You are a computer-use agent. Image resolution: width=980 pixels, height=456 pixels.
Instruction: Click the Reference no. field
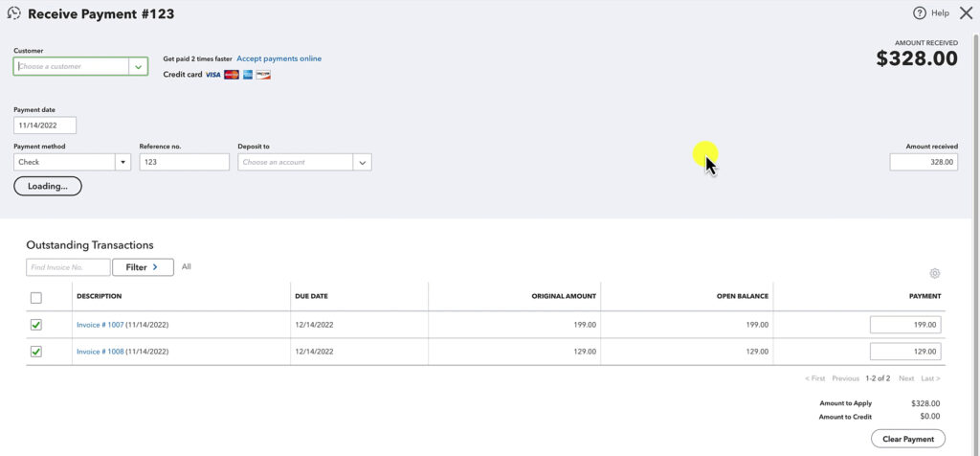pos(185,162)
